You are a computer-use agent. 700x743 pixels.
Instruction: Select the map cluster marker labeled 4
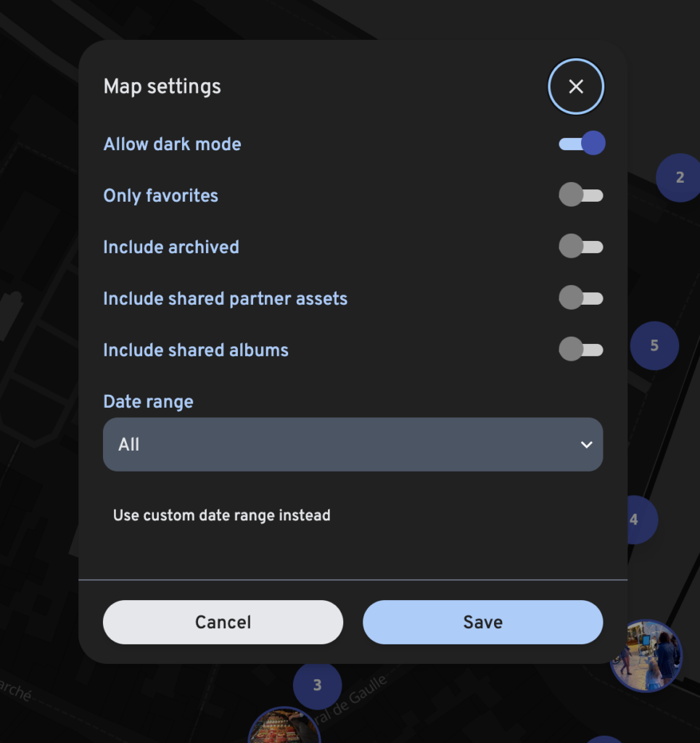pyautogui.click(x=641, y=520)
